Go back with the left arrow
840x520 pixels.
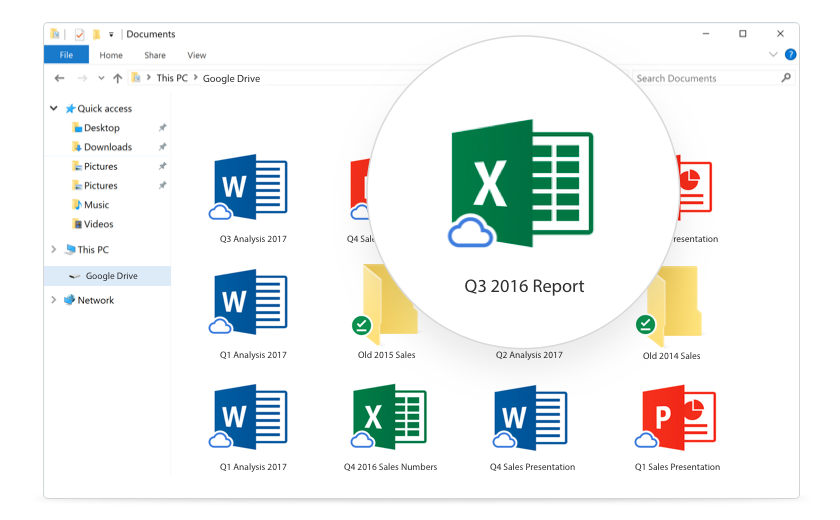59,78
